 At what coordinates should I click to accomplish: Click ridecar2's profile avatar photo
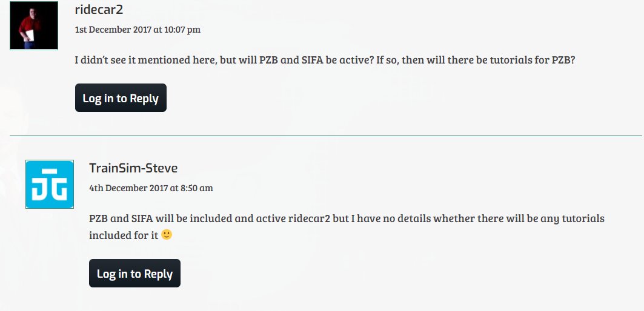[34, 25]
